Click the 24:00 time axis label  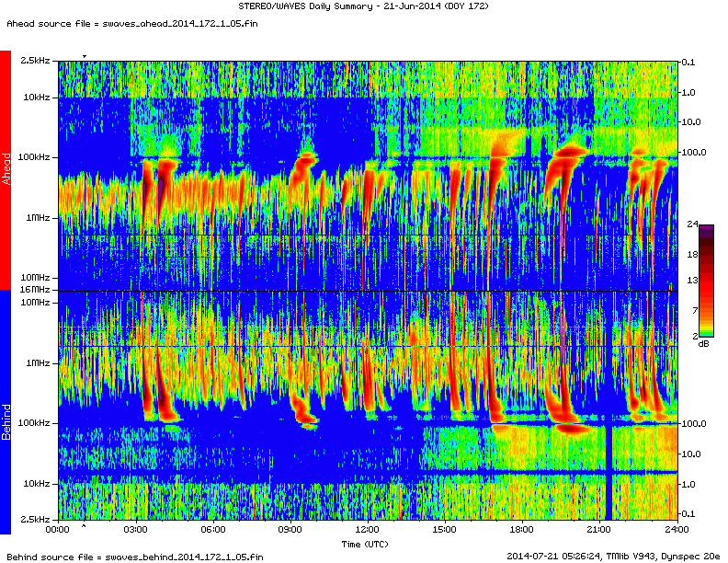point(677,530)
